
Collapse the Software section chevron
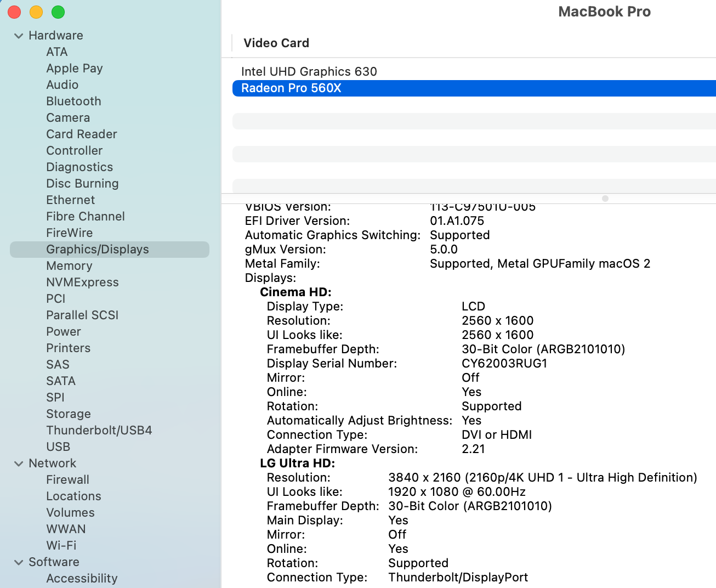[19, 562]
